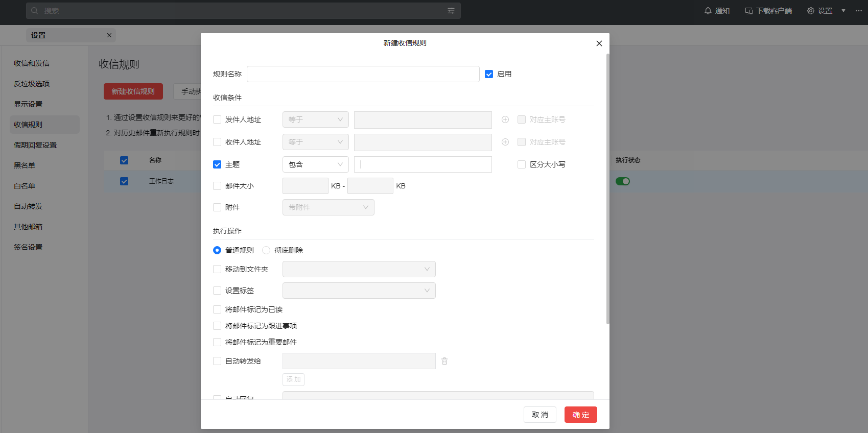Expand the set label dropdown

(359, 291)
